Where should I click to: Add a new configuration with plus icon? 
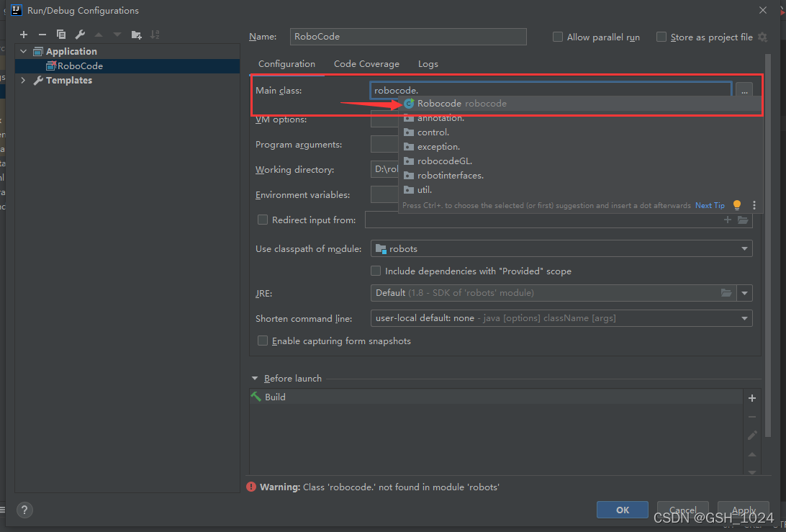pos(24,35)
